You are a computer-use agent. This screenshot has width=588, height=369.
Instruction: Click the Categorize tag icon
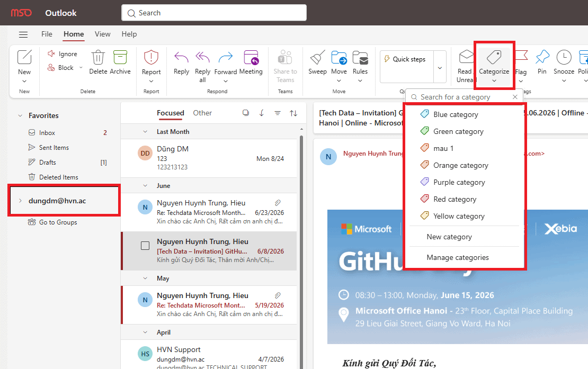(x=494, y=57)
